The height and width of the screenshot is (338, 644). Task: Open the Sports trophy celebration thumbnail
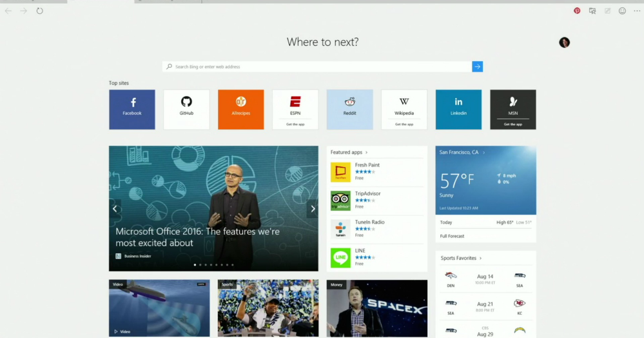[x=268, y=308]
